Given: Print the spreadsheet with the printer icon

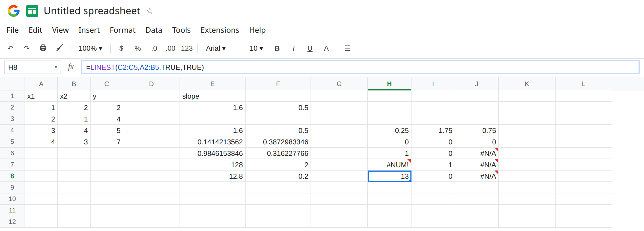Looking at the screenshot, I should 43,48.
